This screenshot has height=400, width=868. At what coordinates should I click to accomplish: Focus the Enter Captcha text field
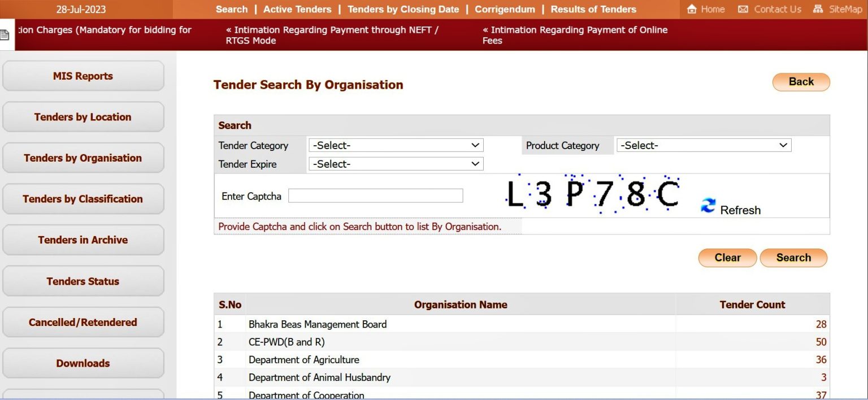375,196
